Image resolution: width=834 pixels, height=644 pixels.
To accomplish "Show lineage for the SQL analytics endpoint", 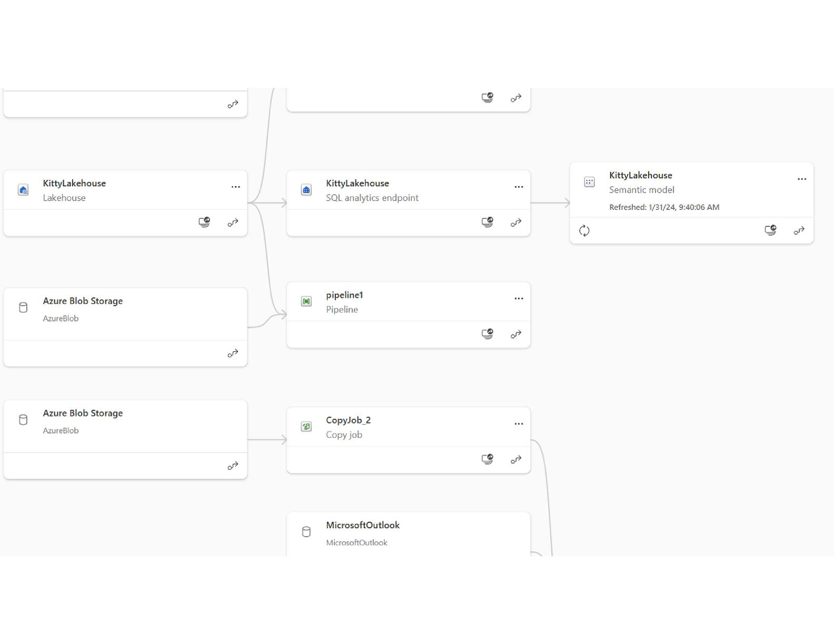I will (x=516, y=223).
